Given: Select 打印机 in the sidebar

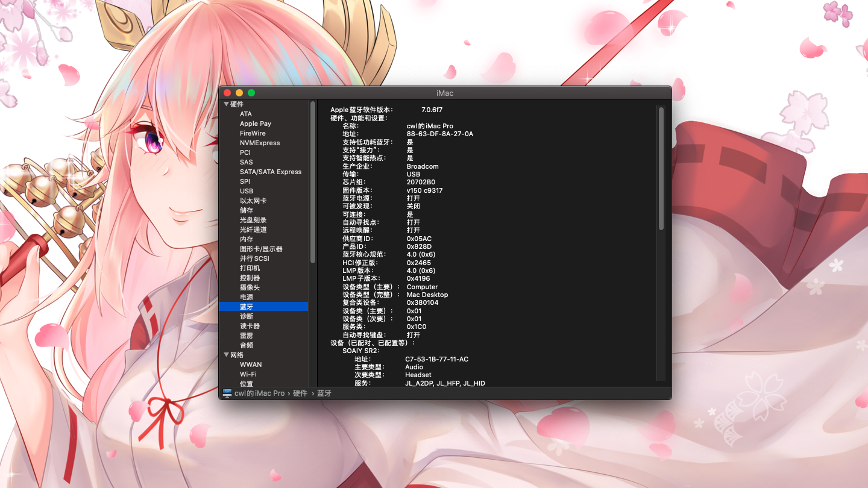Looking at the screenshot, I should tap(250, 268).
